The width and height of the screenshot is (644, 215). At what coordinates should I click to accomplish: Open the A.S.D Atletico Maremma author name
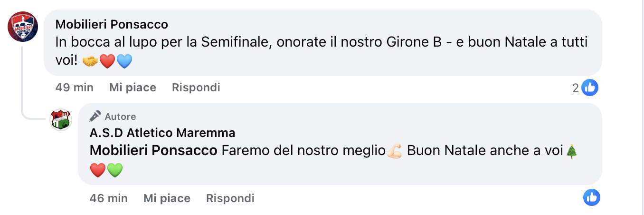(162, 133)
